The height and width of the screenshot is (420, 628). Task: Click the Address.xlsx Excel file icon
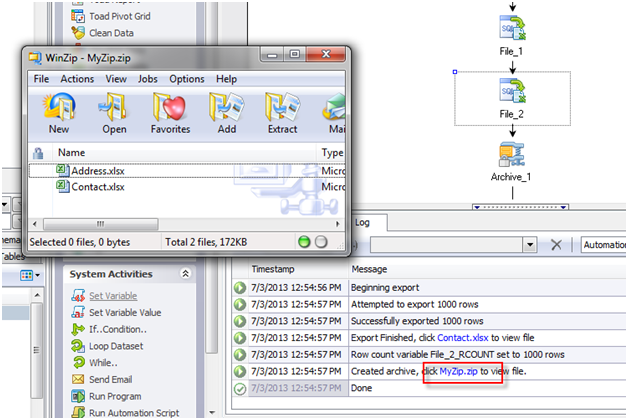(x=63, y=170)
